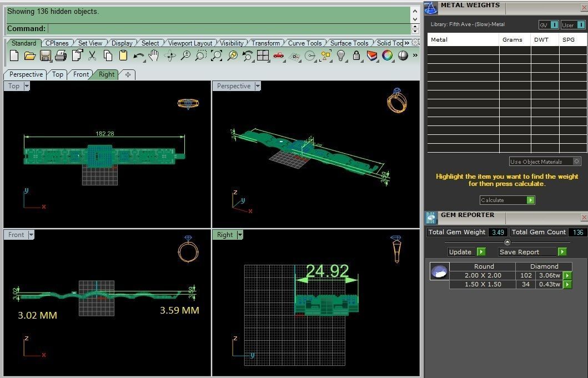Screen dimensions: 588x378
Task: Click the Set CPlane grid icon
Action: point(294,57)
